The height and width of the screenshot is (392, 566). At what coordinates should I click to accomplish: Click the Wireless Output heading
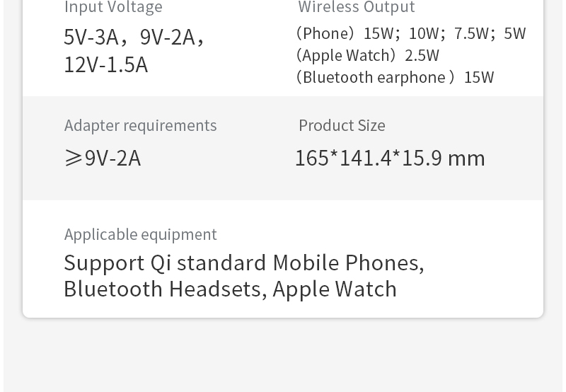356,8
